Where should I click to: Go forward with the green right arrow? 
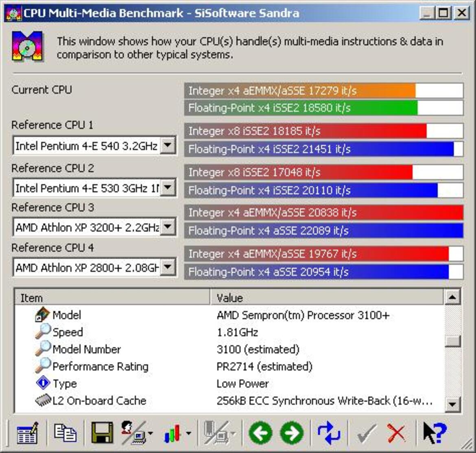292,433
